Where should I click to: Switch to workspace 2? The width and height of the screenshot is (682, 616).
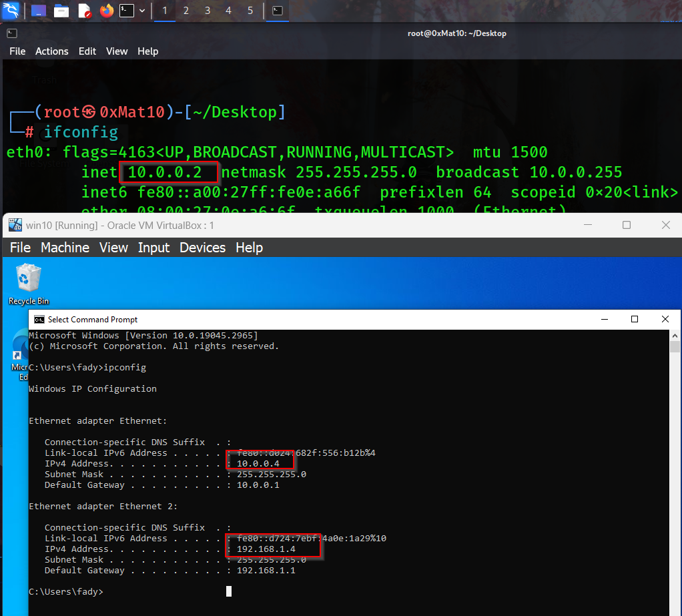186,11
